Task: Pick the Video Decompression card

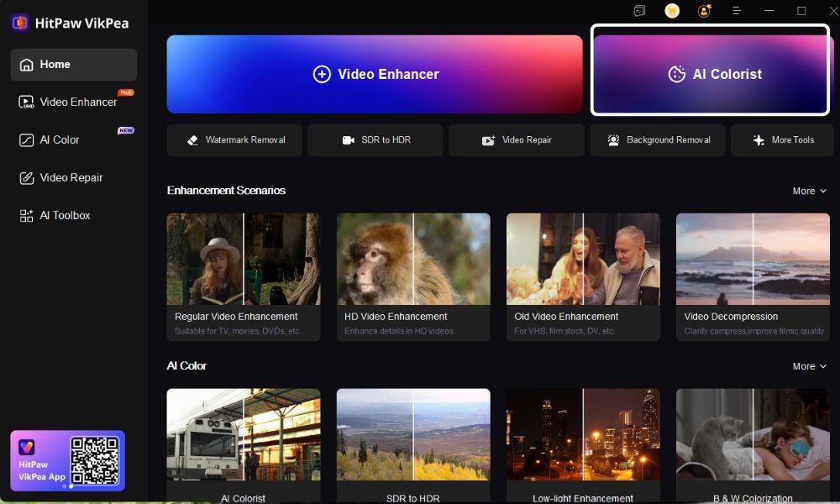Action: [753, 277]
